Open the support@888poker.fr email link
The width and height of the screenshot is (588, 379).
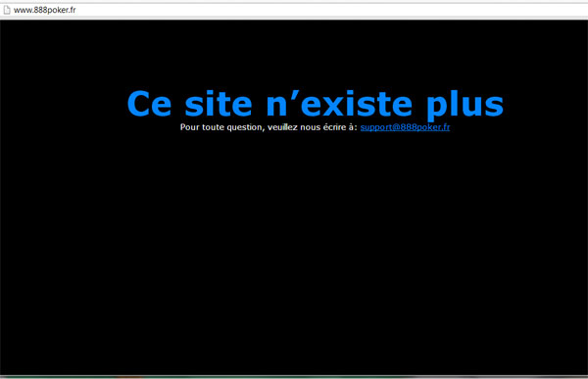[405, 127]
